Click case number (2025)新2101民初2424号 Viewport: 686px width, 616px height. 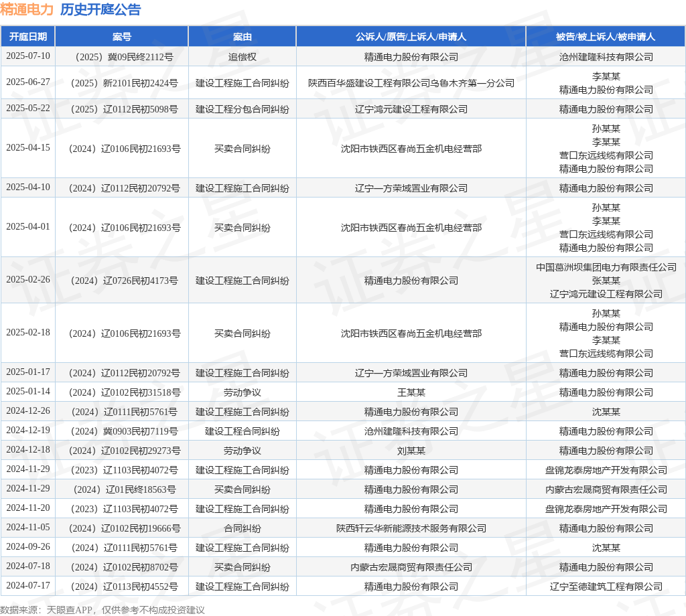coord(122,83)
